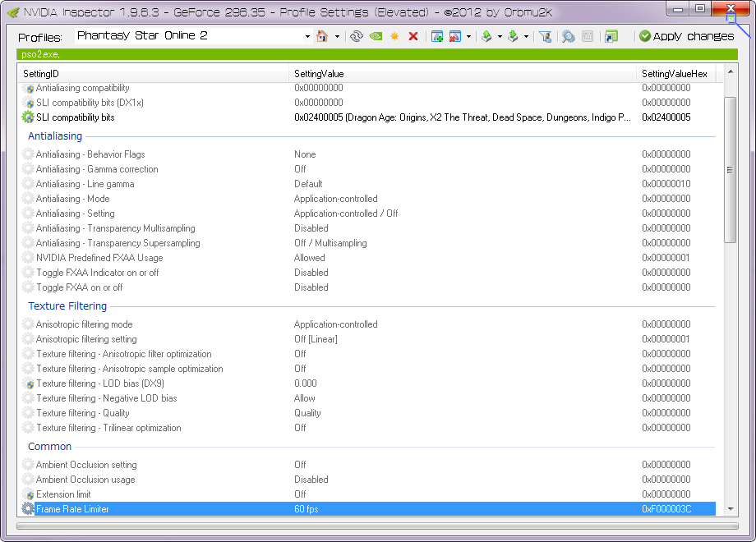Click the gear icon beside Toggle FXAA on or off
This screenshot has width=756, height=542.
click(28, 287)
